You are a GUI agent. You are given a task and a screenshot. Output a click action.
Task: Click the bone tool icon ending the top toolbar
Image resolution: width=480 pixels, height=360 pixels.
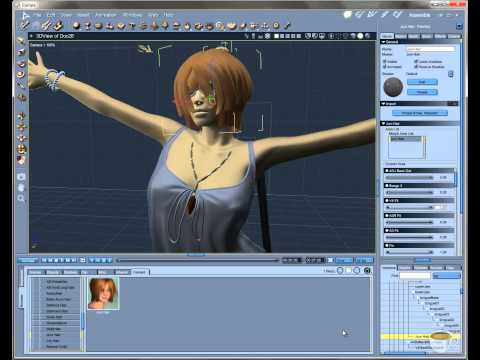(x=287, y=25)
